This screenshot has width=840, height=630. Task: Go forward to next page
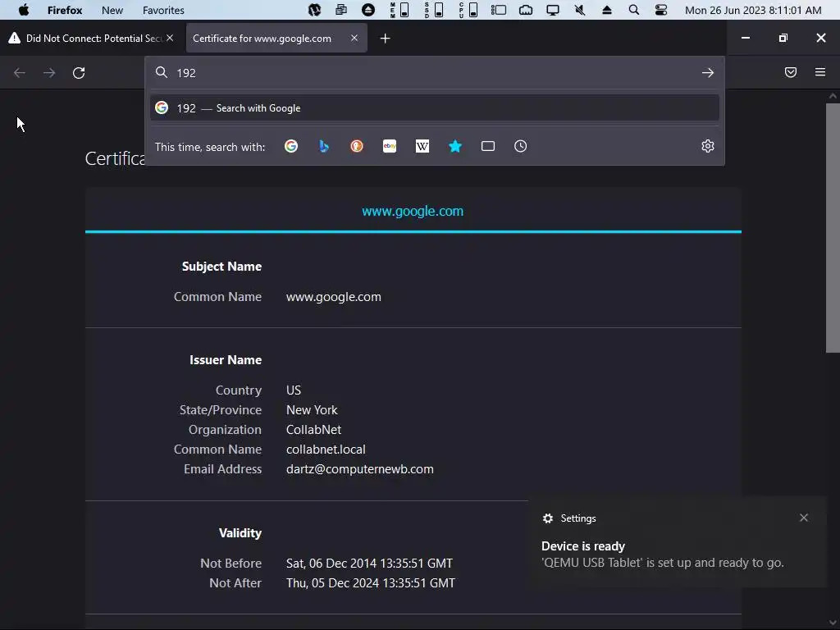tap(48, 73)
